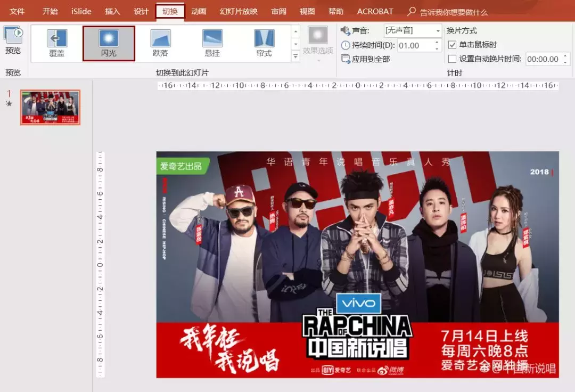This screenshot has height=392, width=575.
Task: Click the vertical ruler beside the slide
Action: pyautogui.click(x=100, y=264)
